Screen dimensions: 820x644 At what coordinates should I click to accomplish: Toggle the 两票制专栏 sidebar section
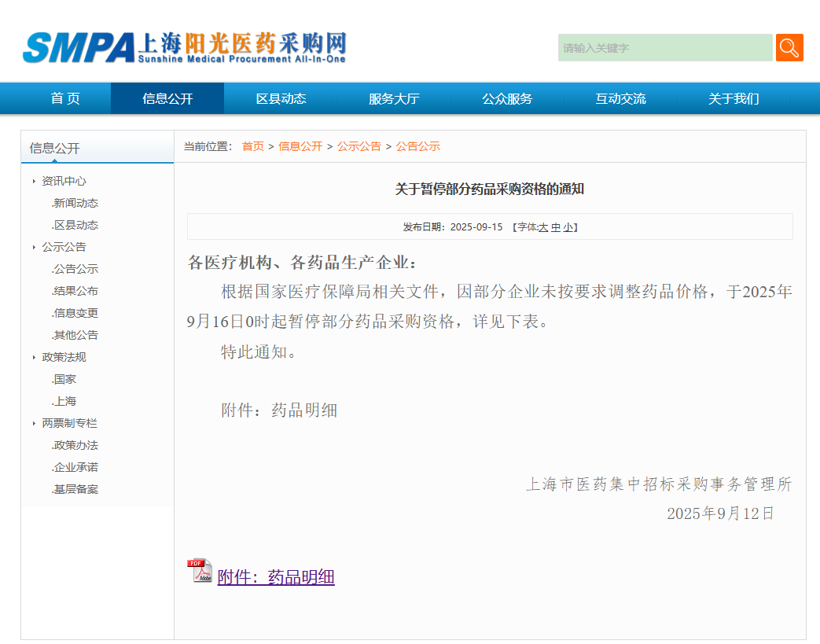click(x=34, y=424)
